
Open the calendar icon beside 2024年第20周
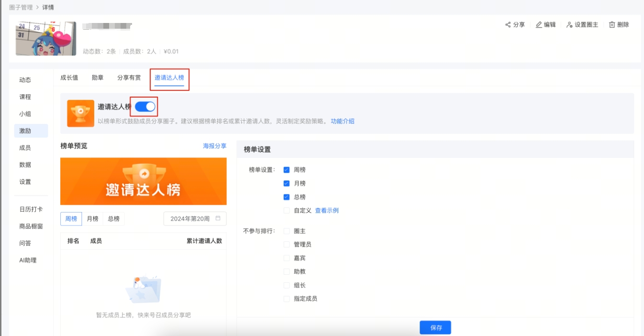click(x=219, y=218)
